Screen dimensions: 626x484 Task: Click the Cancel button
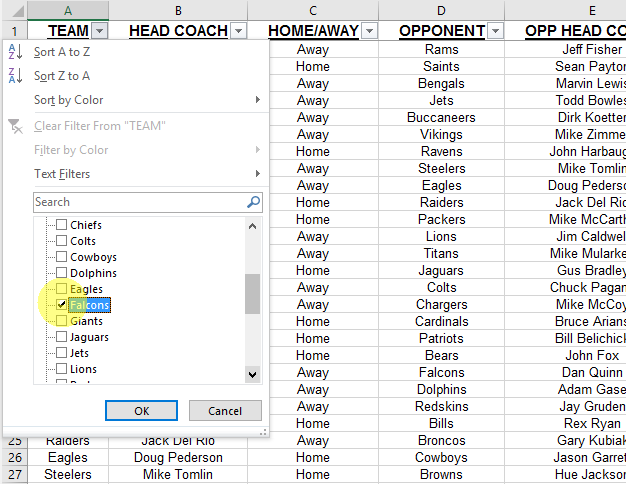point(225,411)
